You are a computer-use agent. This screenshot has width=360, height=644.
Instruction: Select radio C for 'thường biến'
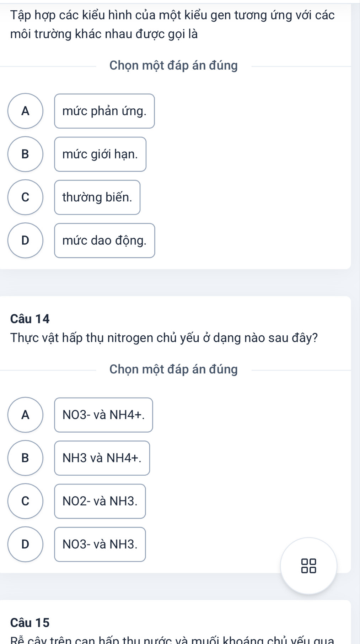pyautogui.click(x=25, y=197)
